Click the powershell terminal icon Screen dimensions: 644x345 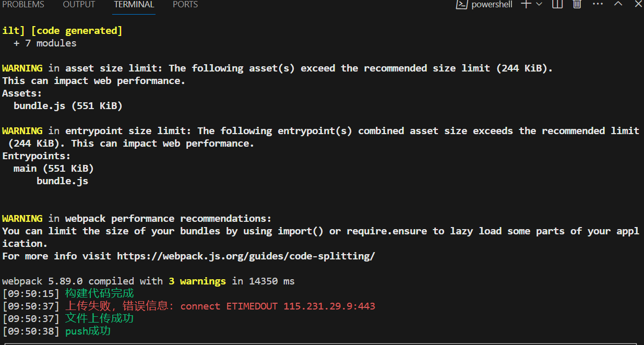tap(461, 5)
